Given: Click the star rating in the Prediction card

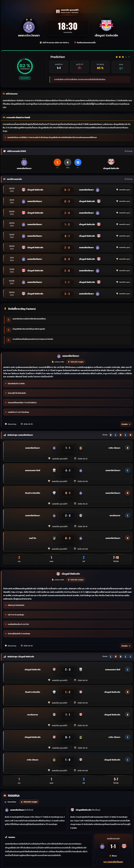Looking at the screenshot, I should pos(123,57).
